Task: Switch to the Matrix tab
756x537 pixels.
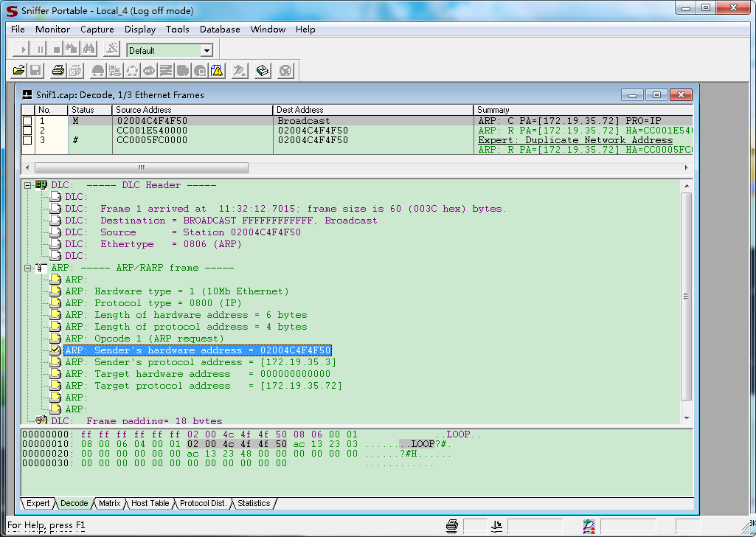Action: click(109, 503)
